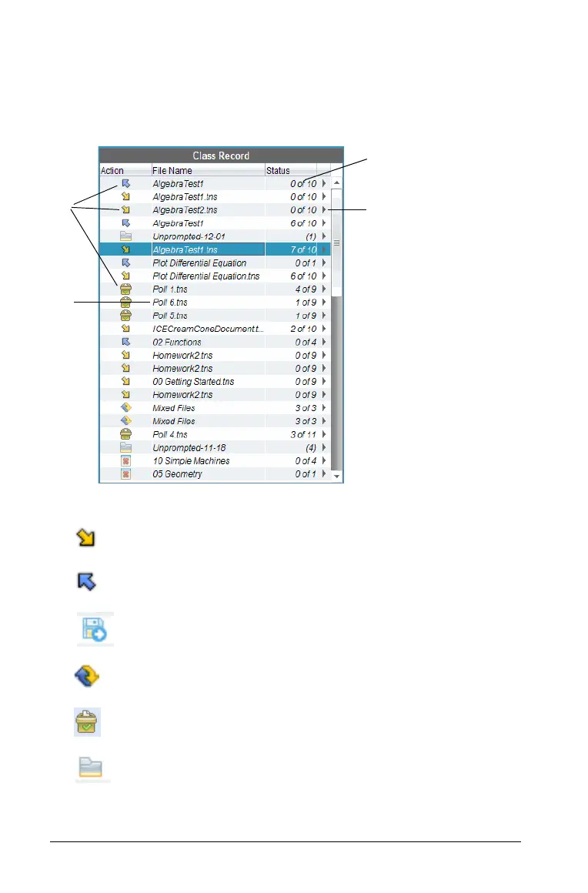The image size is (588, 893).
Task: Click the send icon in highlighted AlgebraTest1.tns row
Action: 125,249
